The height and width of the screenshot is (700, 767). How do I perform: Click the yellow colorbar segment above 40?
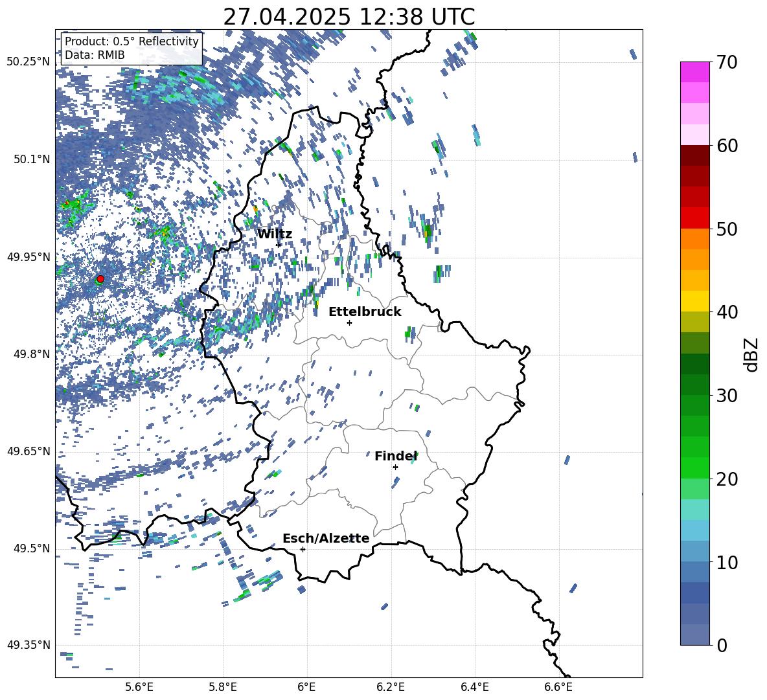[x=694, y=301]
